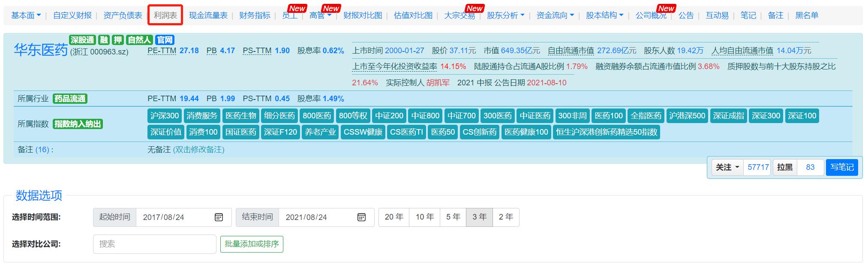Open the 现金流量表 tab
This screenshot has height=268, width=868.
click(208, 15)
